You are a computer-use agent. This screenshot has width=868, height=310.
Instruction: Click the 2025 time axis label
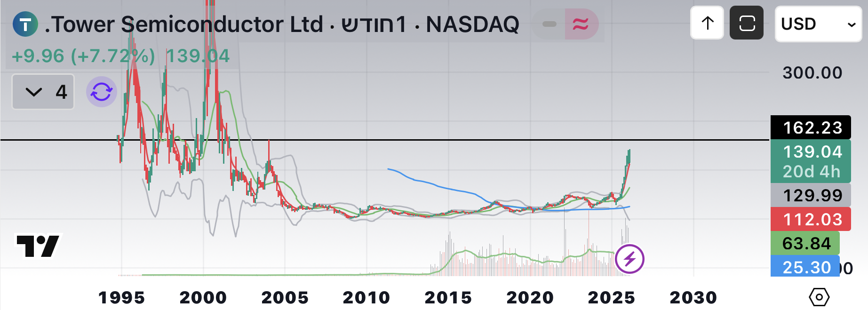(612, 297)
